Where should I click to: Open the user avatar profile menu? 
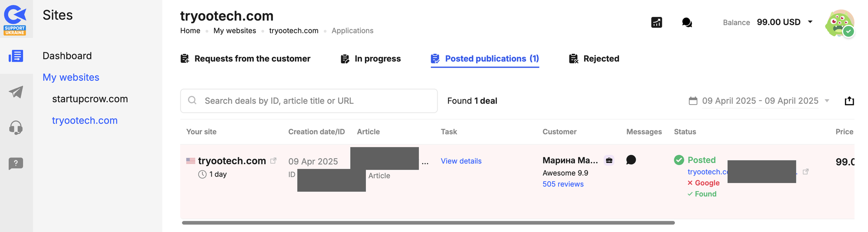coord(839,23)
